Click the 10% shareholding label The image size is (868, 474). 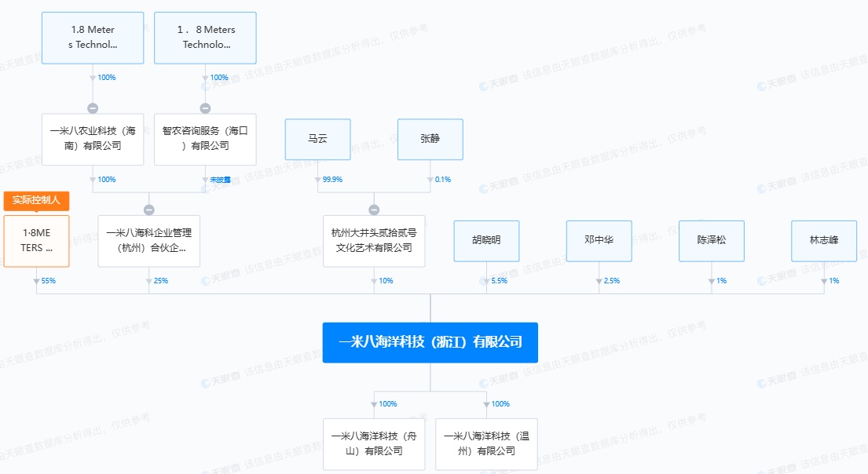(x=386, y=281)
